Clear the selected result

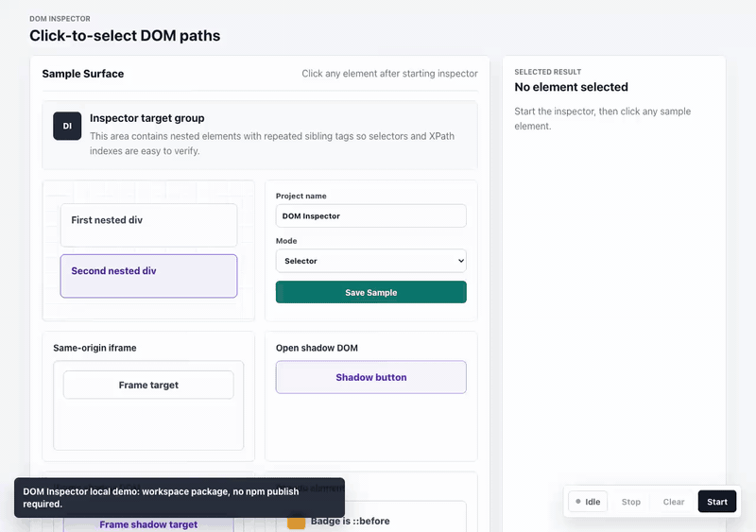click(x=674, y=502)
